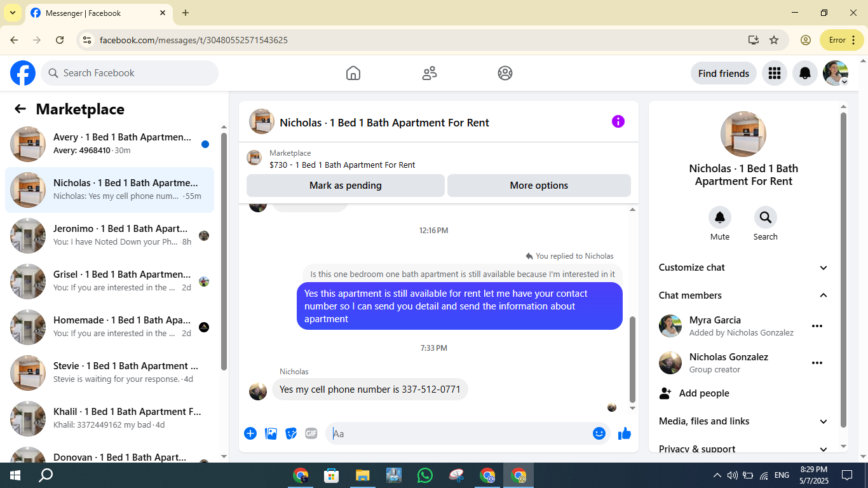Select the Jeronimo conversation

[x=109, y=236]
